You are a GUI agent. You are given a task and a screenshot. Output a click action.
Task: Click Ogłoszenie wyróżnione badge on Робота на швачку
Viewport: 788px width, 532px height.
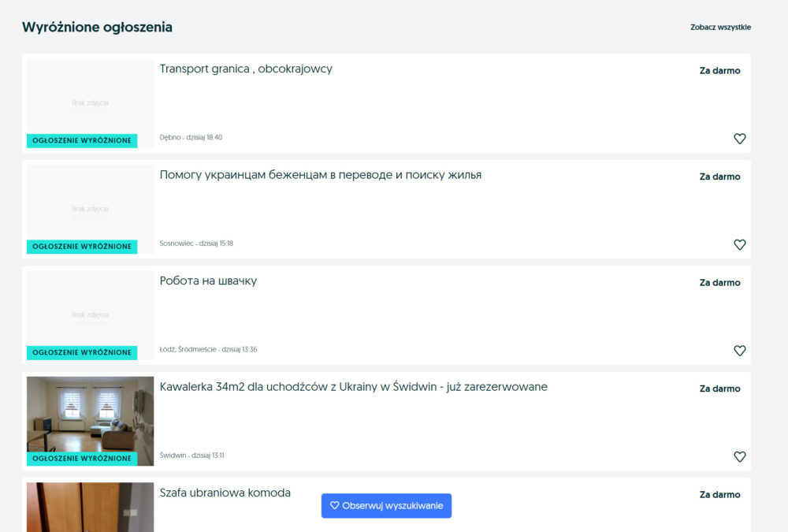click(x=82, y=352)
